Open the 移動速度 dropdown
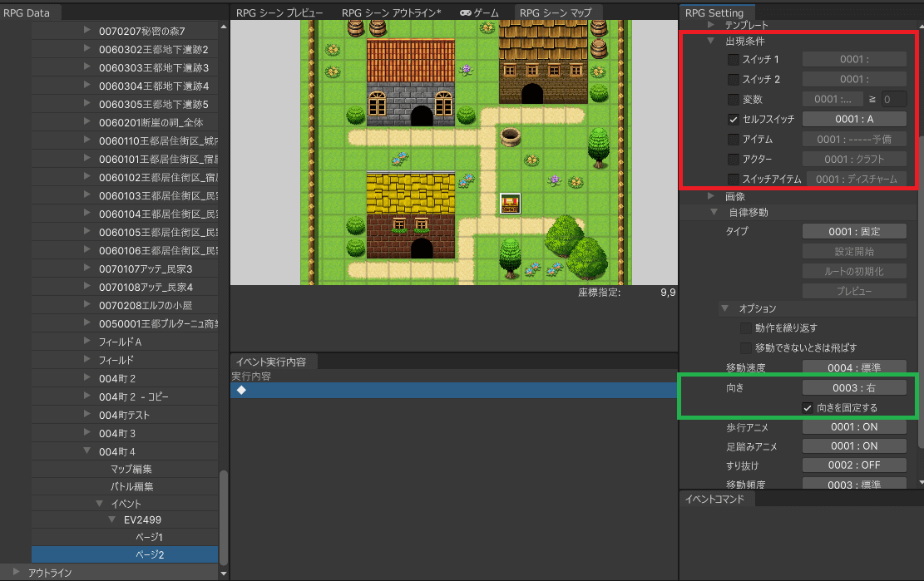The height and width of the screenshot is (581, 924). (x=854, y=367)
